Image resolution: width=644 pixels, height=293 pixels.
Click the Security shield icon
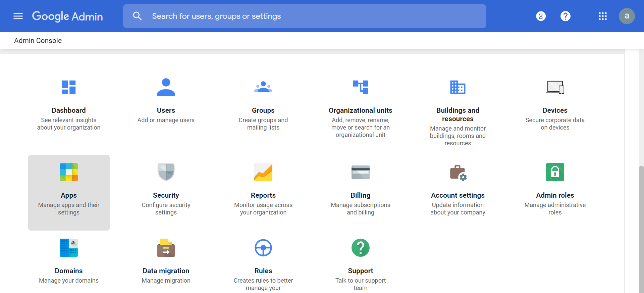[x=166, y=172]
